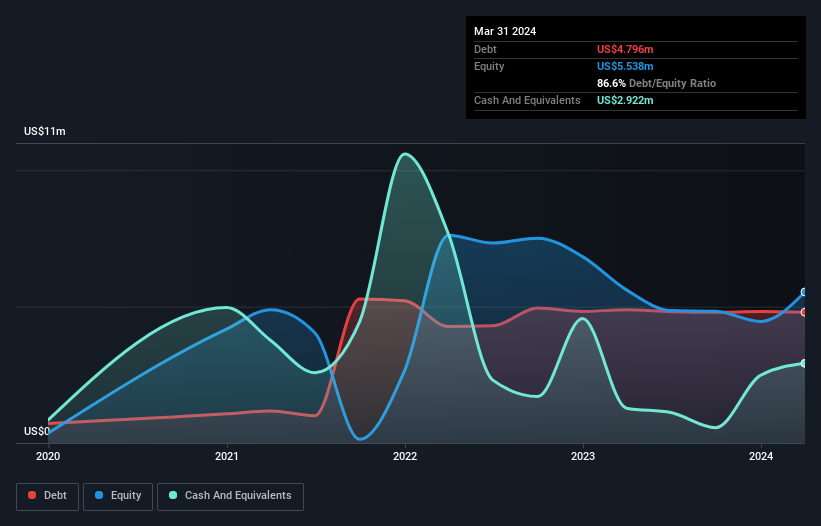Click the US$2.922m cash value

[625, 100]
